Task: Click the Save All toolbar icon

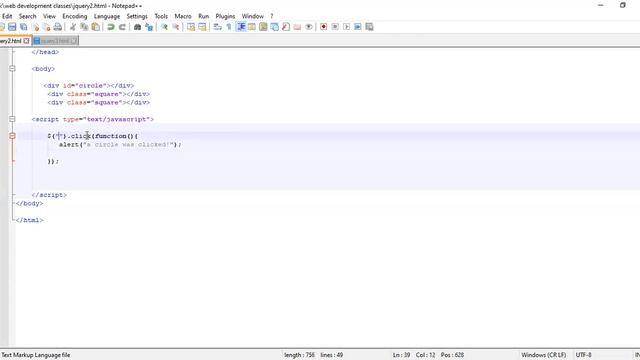Action: pos(24,27)
